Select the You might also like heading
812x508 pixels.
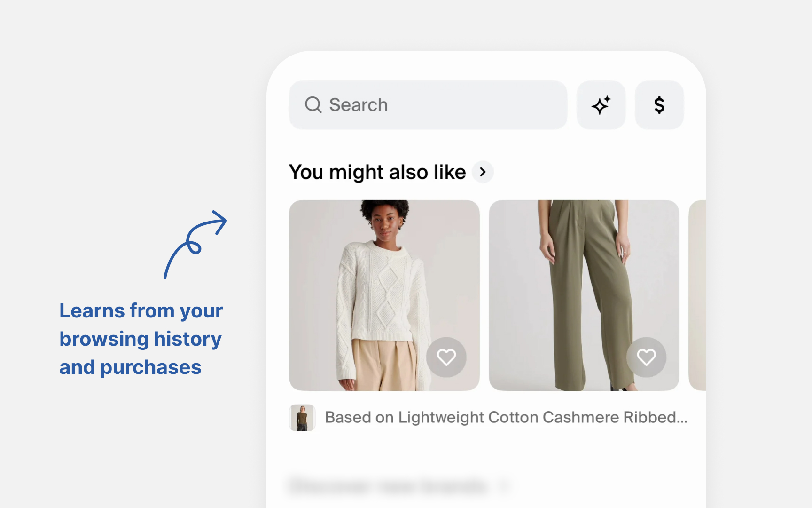[377, 172]
